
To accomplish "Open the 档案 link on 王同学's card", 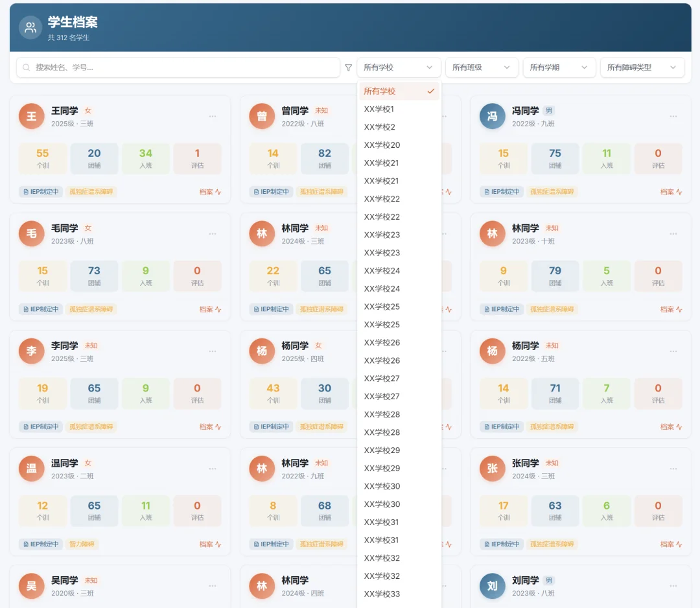I will tap(210, 191).
